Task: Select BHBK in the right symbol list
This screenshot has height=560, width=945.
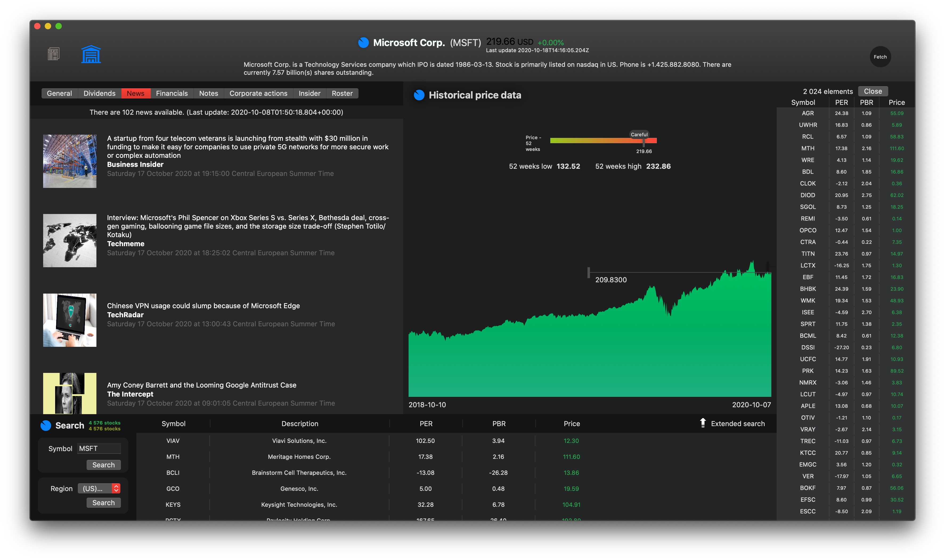Action: (846, 289)
